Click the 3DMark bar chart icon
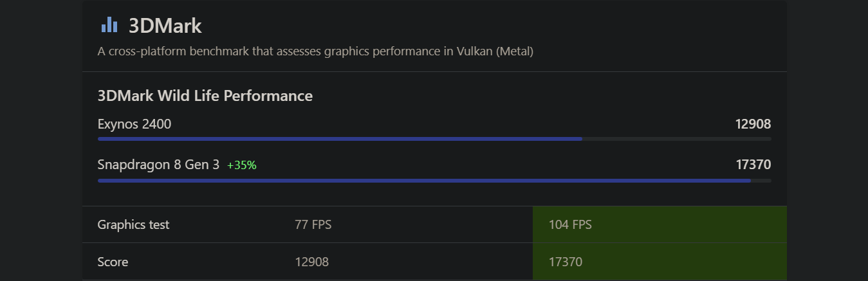The height and width of the screenshot is (281, 868). 109,25
